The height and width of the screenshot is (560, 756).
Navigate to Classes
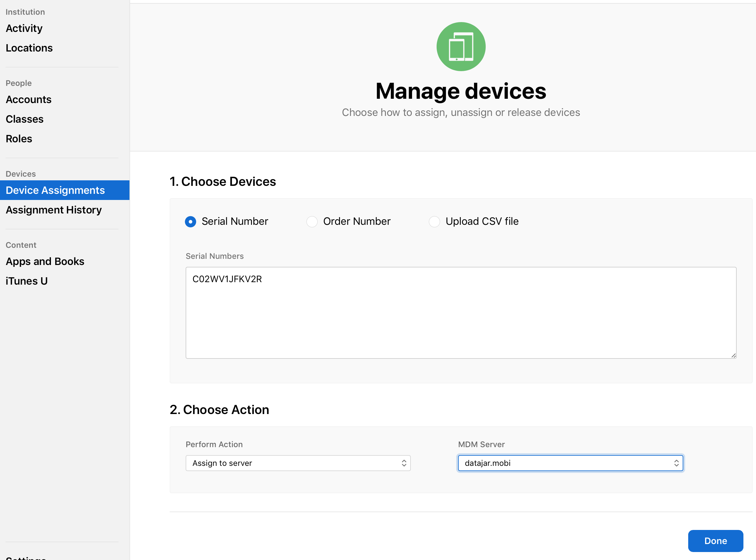point(25,119)
